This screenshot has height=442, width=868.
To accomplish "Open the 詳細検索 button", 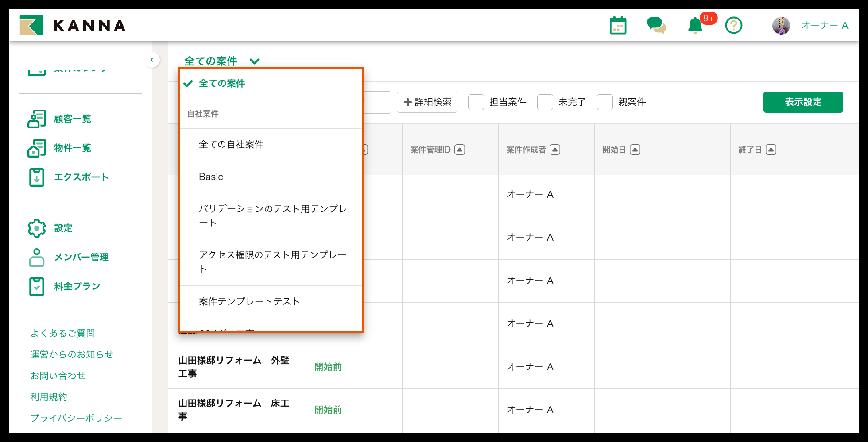I will [427, 102].
